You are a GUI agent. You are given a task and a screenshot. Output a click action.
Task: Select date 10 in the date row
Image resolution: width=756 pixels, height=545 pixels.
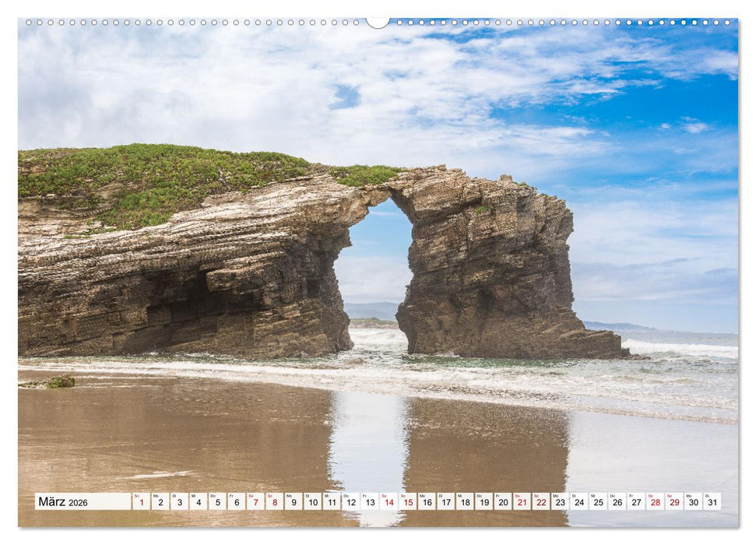tap(313, 501)
